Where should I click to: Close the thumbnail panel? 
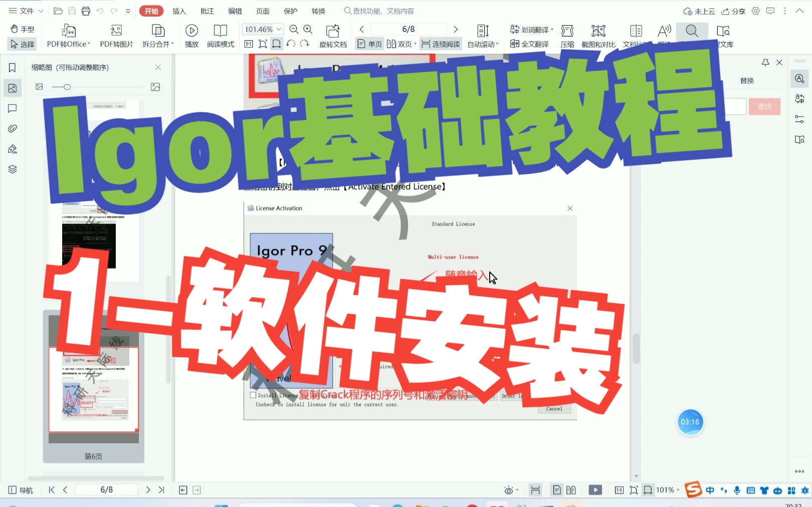[158, 67]
